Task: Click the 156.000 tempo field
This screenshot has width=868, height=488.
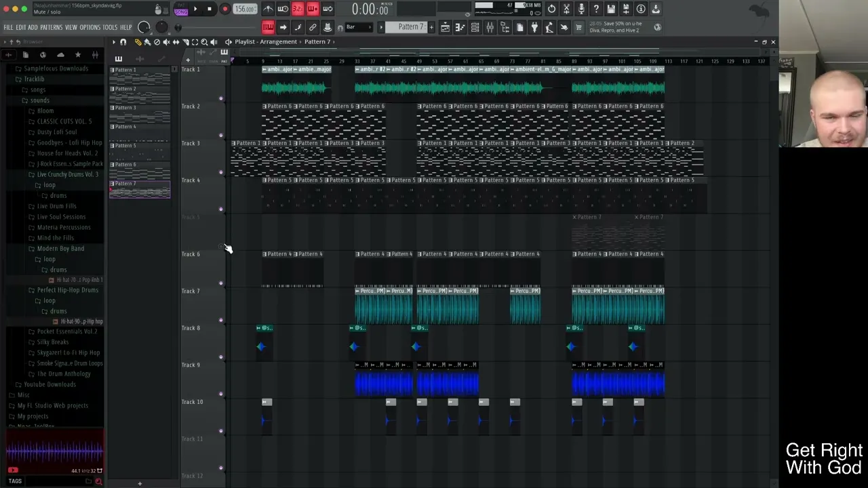Action: pyautogui.click(x=245, y=9)
